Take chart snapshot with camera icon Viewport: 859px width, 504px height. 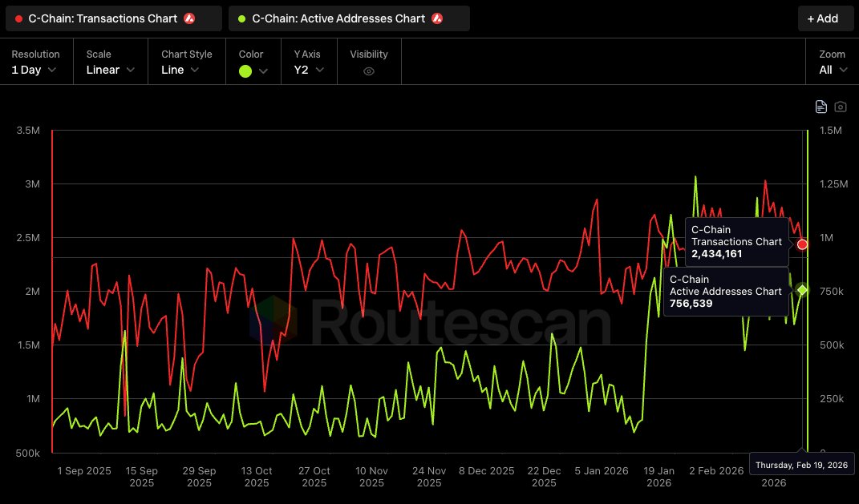(841, 107)
